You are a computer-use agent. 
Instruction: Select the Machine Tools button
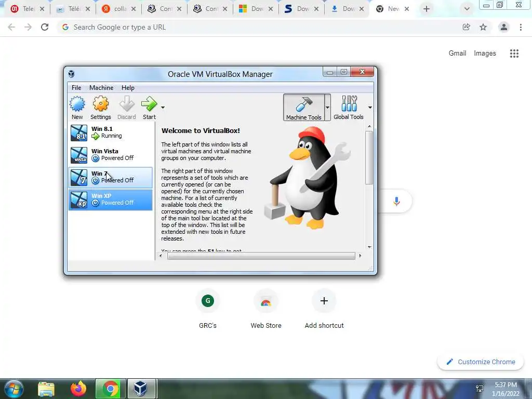(x=303, y=108)
